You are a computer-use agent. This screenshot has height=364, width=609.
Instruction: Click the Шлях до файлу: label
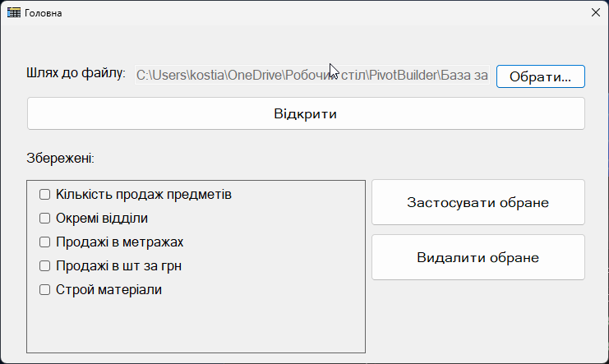coord(76,73)
